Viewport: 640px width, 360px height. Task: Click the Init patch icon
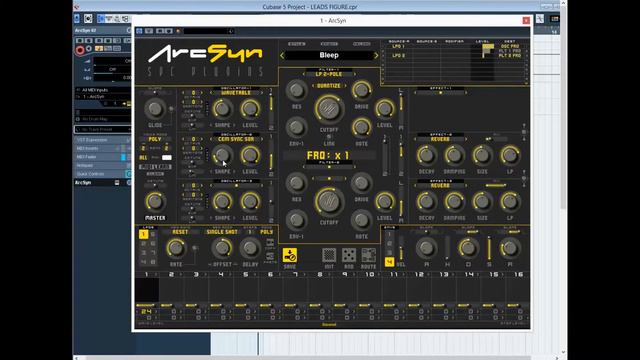329,256
